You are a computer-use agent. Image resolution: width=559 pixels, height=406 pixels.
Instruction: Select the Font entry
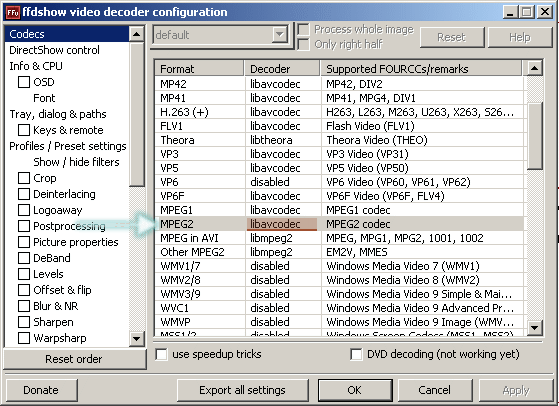pyautogui.click(x=44, y=98)
